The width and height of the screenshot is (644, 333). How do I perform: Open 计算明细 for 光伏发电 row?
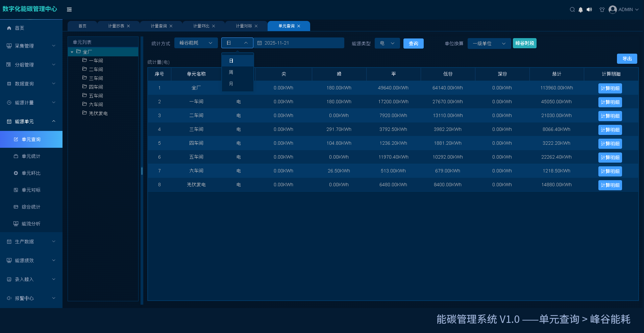(x=610, y=185)
